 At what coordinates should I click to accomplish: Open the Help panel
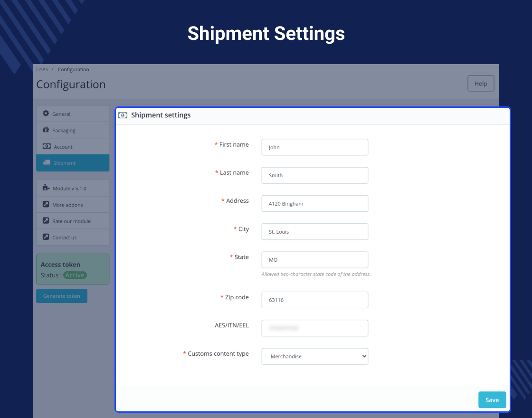click(481, 83)
